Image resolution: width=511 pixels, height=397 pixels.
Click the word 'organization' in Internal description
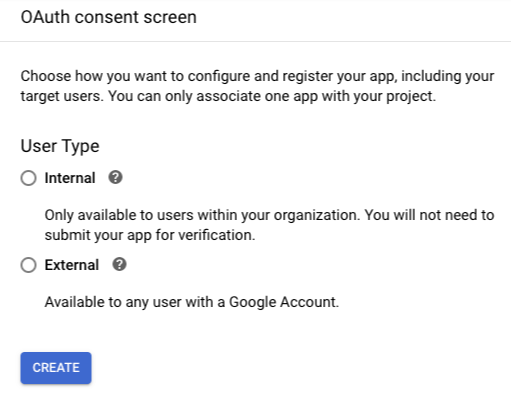point(317,215)
